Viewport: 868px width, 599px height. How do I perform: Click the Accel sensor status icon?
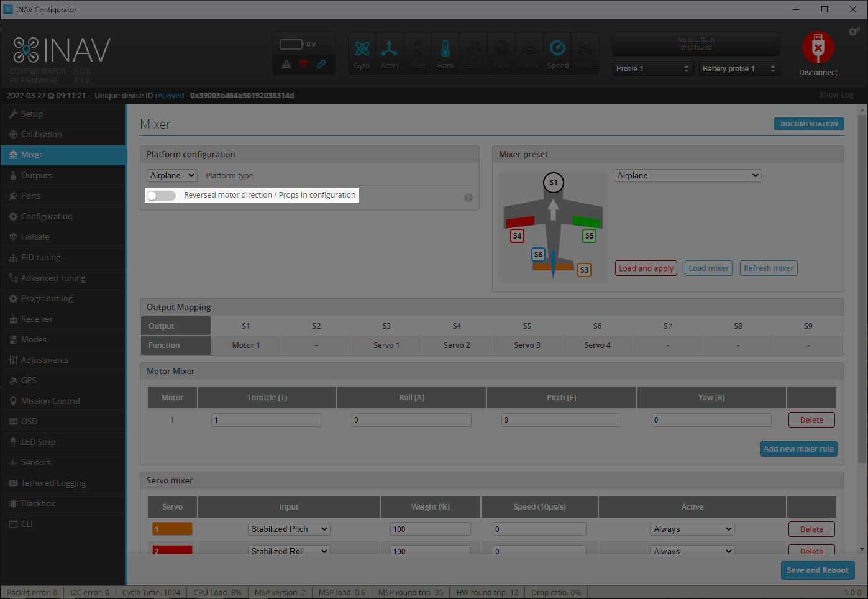coord(390,53)
